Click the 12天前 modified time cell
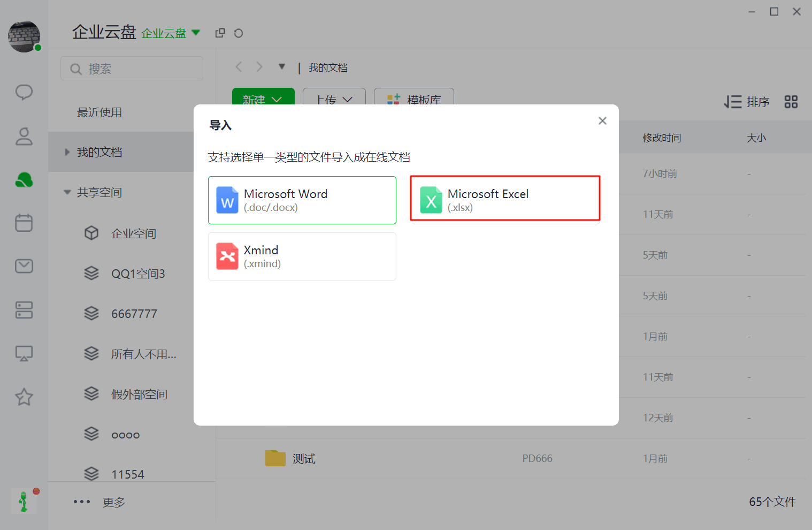812x530 pixels. point(658,418)
